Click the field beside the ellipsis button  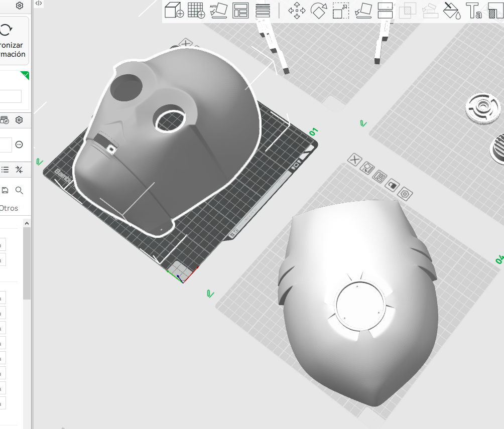click(6, 145)
